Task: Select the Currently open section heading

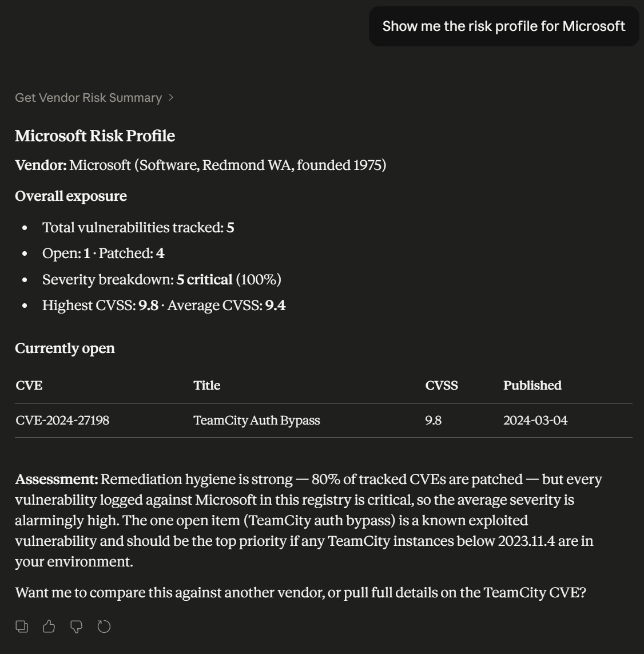Action: [x=65, y=348]
